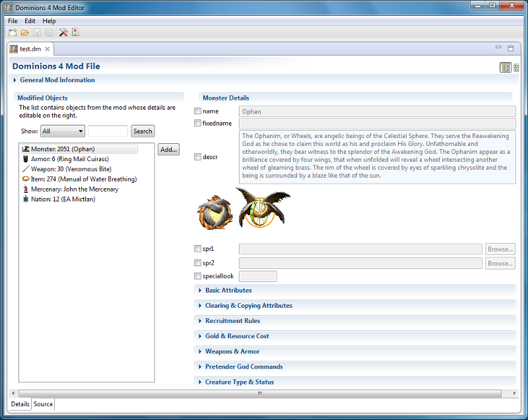Enable the spr2 checkbox
The height and width of the screenshot is (420, 528).
pyautogui.click(x=197, y=262)
